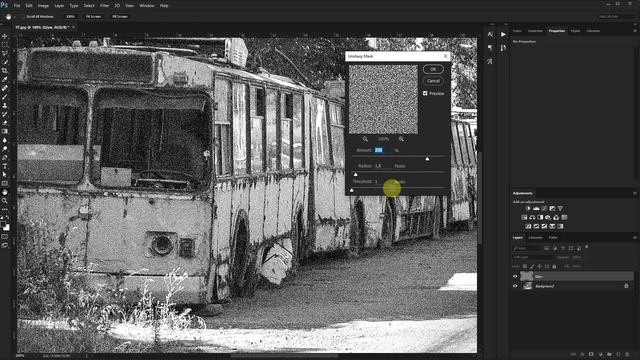Viewport: 640px width, 360px height.
Task: Open the Actions panel play icon
Action: click(x=503, y=34)
